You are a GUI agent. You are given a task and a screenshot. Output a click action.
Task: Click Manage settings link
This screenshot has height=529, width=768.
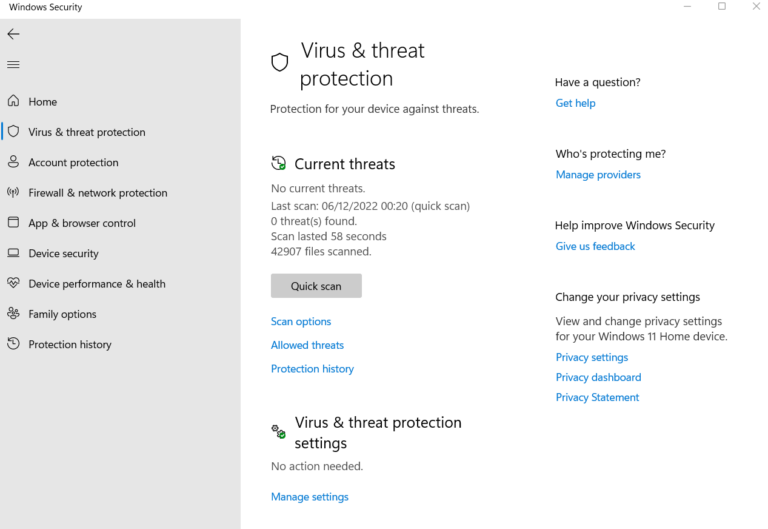click(309, 497)
